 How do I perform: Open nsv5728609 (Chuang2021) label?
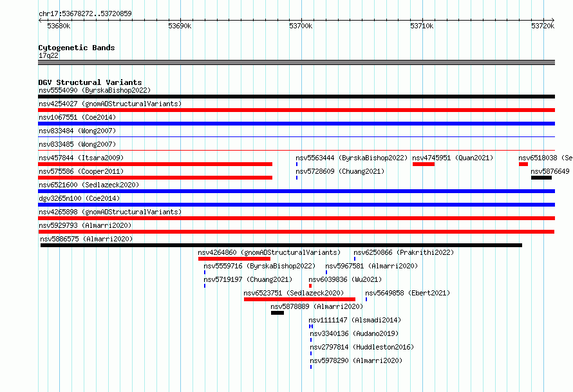coord(340,171)
